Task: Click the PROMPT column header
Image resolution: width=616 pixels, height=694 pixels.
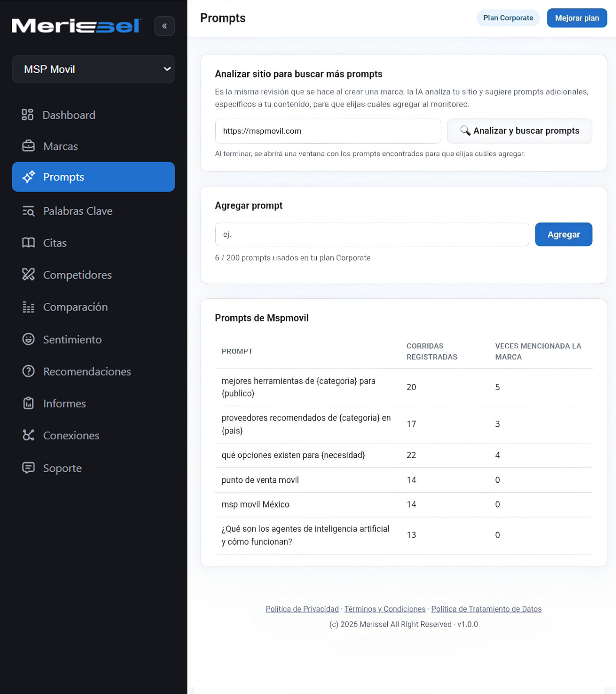Action: (237, 351)
